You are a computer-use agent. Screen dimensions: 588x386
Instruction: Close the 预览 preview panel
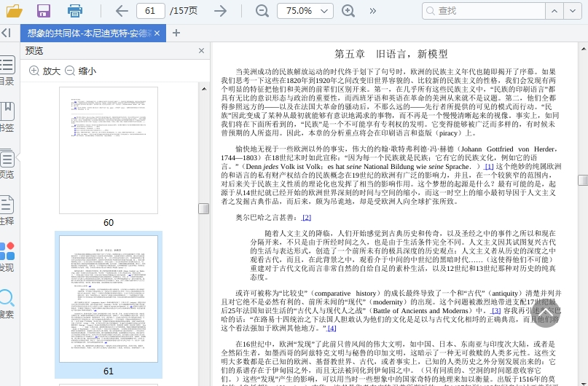201,50
